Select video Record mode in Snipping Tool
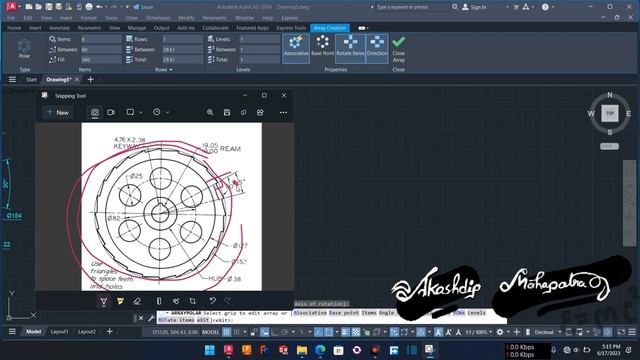This screenshot has width=640, height=360. click(111, 112)
